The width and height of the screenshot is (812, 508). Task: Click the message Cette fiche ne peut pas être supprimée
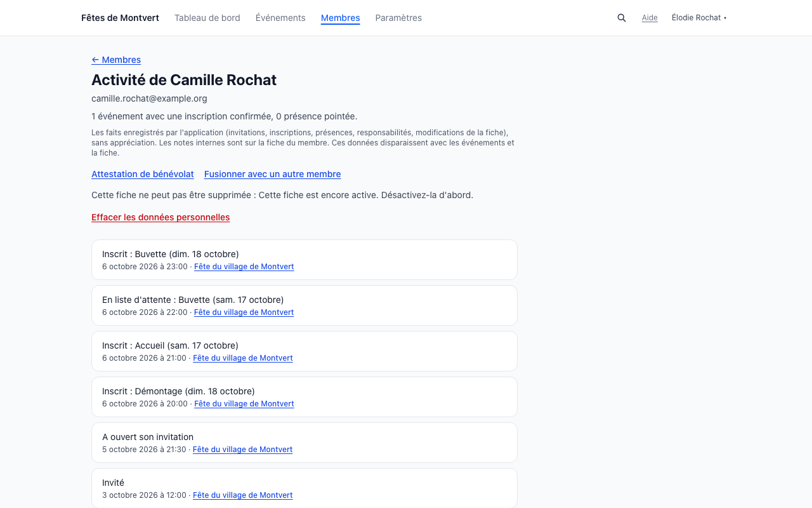click(282, 195)
